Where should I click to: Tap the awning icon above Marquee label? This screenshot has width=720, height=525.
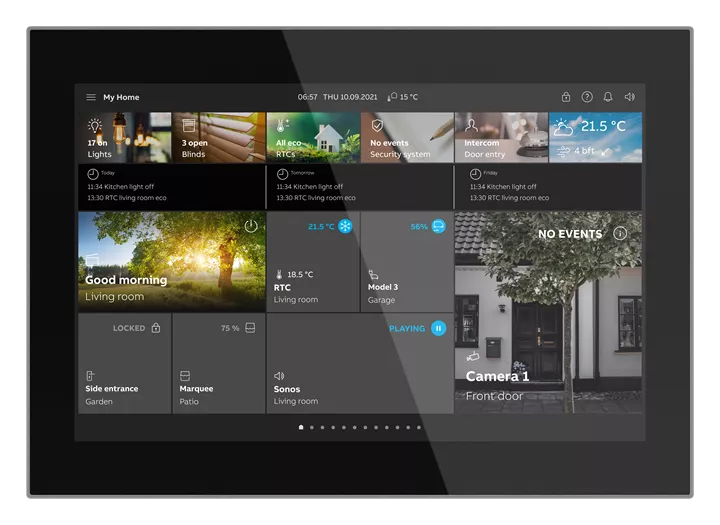pyautogui.click(x=185, y=376)
